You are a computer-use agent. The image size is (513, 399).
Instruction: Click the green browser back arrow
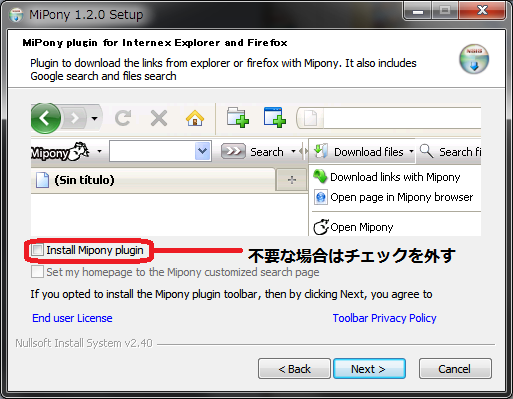click(x=45, y=118)
